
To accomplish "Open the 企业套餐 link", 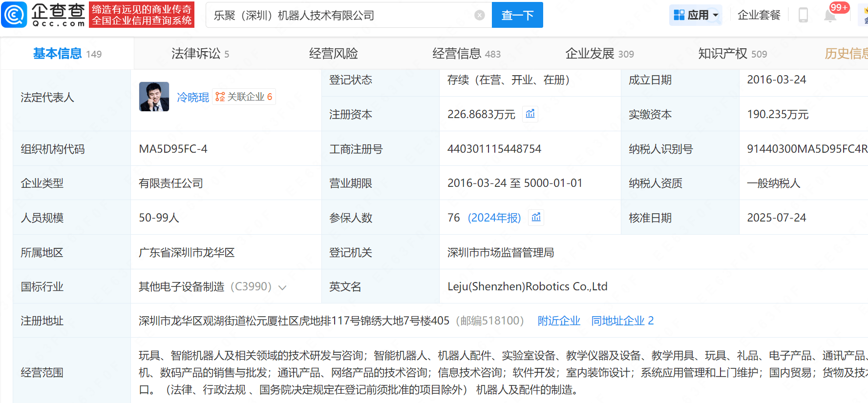I will pyautogui.click(x=759, y=15).
